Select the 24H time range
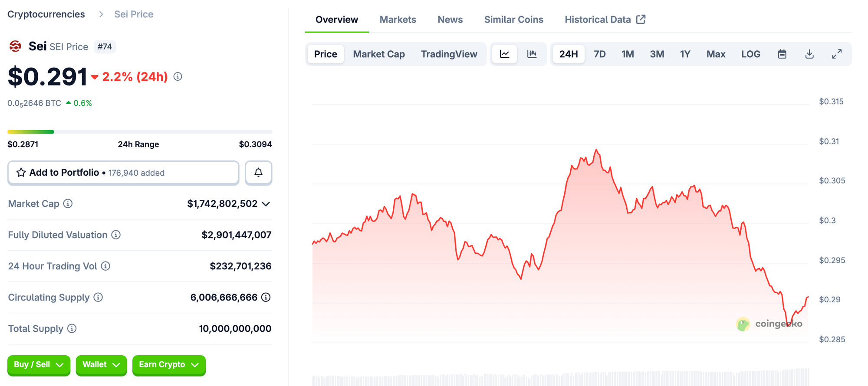The height and width of the screenshot is (386, 868). [x=569, y=54]
